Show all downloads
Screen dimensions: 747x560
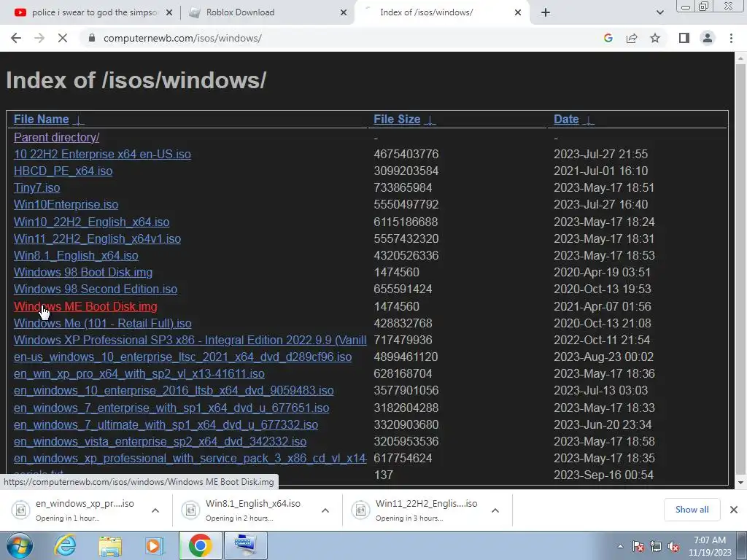(692, 510)
